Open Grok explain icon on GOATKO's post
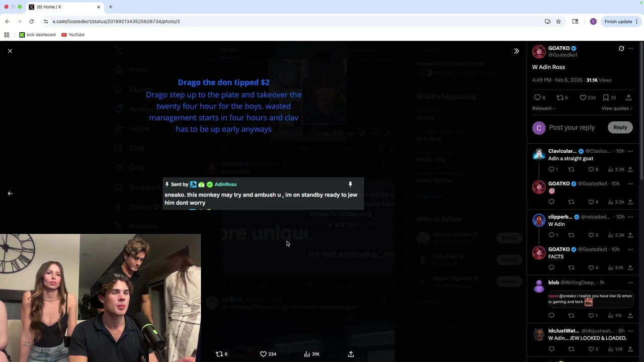 coord(621,48)
